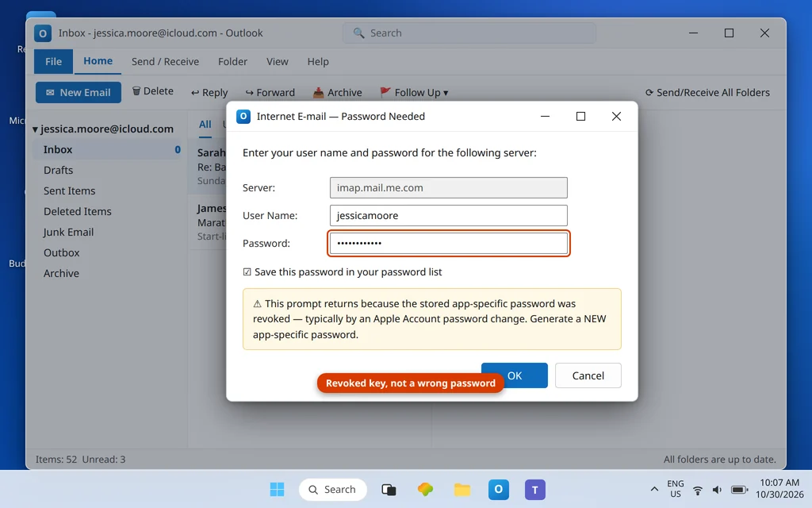This screenshot has height=508, width=812.
Task: Open File Explorer from the taskbar
Action: click(x=462, y=489)
